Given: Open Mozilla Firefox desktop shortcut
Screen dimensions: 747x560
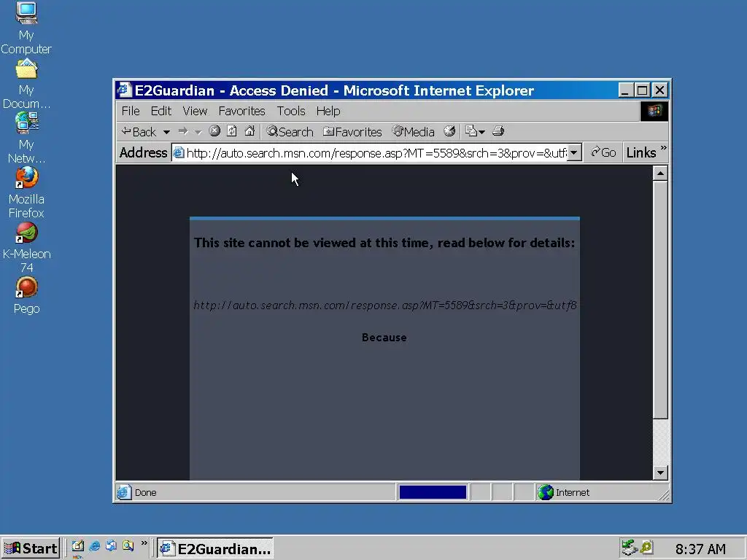Looking at the screenshot, I should (x=26, y=192).
